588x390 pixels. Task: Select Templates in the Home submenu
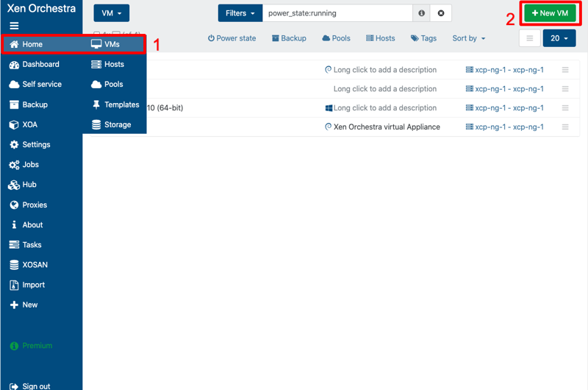[121, 104]
